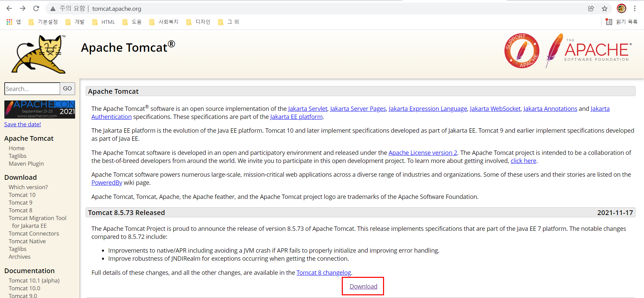Viewport: 644px width, 298px height.
Task: Open the Jakarta Expression Language link
Action: pos(428,109)
